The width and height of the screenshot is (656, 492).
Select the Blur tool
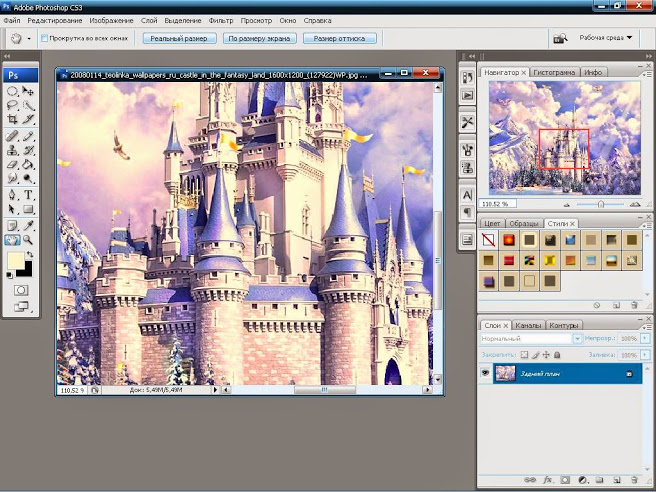pyautogui.click(x=13, y=179)
